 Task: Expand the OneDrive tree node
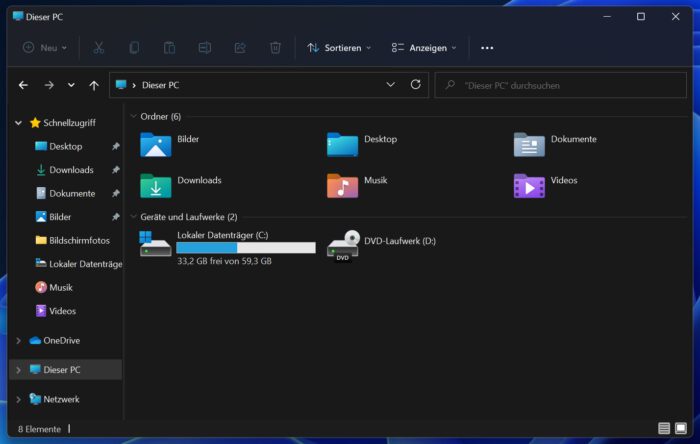(x=18, y=340)
